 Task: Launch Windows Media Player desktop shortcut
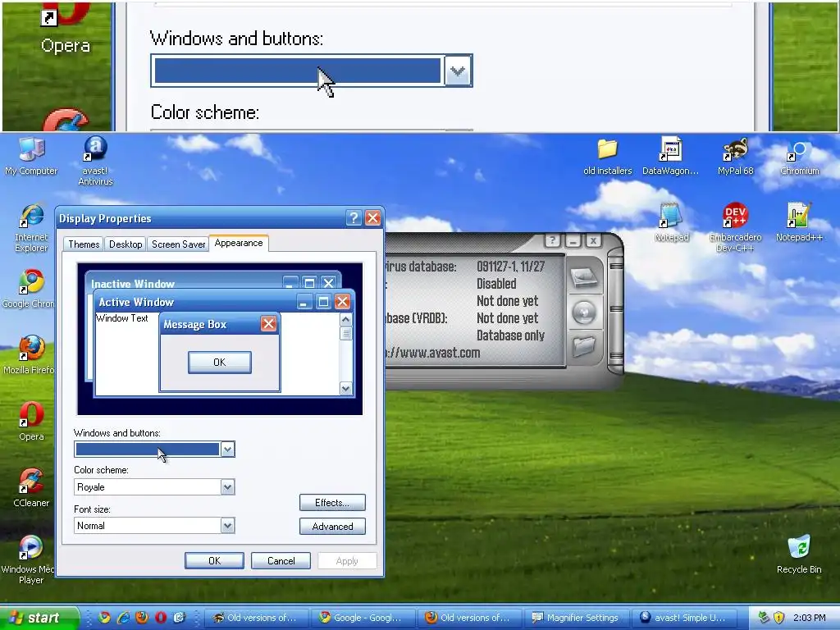pyautogui.click(x=28, y=560)
